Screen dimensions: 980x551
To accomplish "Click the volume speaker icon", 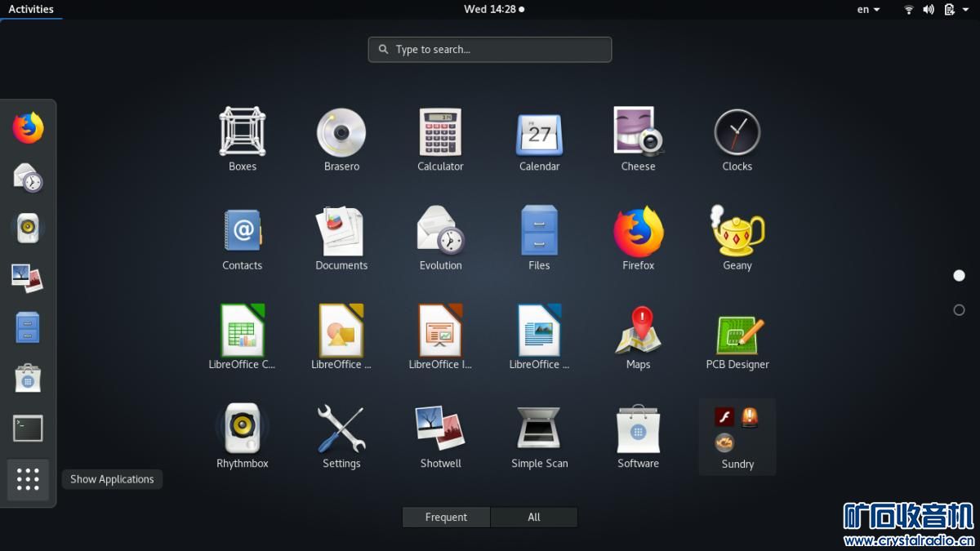I will point(929,9).
